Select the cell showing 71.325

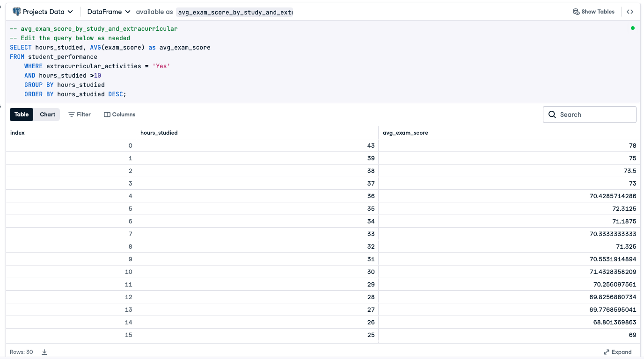[509, 246]
